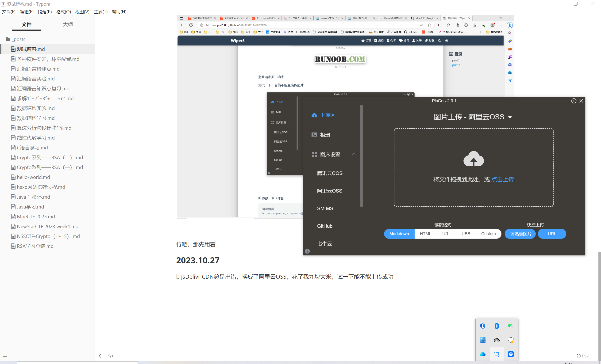Open 腾讯云COS settings in PicGo
Viewport: 601px width, 364px height.
[330, 173]
